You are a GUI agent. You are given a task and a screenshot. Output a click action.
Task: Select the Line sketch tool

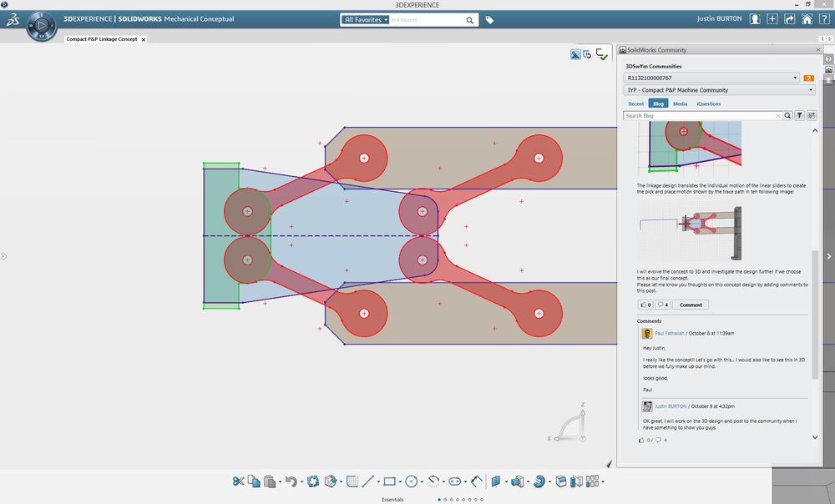(367, 481)
